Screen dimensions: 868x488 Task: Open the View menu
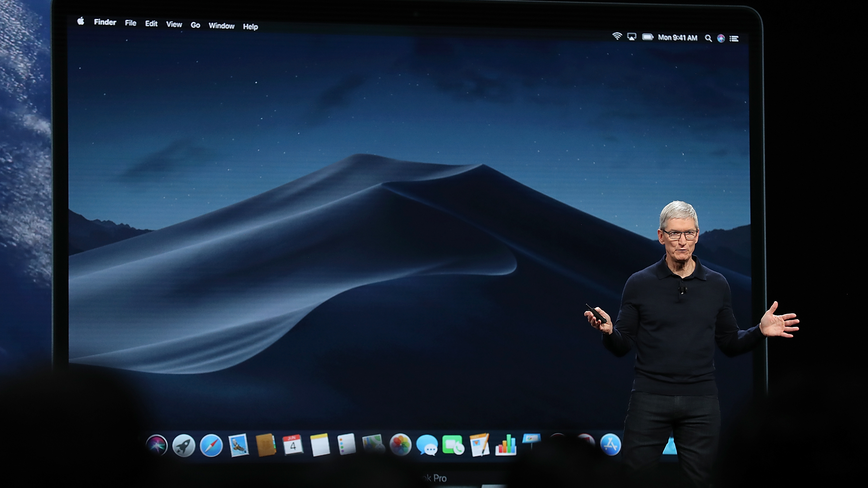(x=174, y=24)
